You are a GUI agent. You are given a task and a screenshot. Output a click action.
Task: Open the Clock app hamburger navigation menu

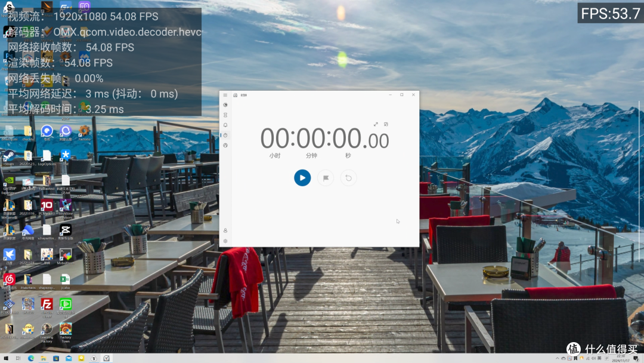(x=225, y=95)
